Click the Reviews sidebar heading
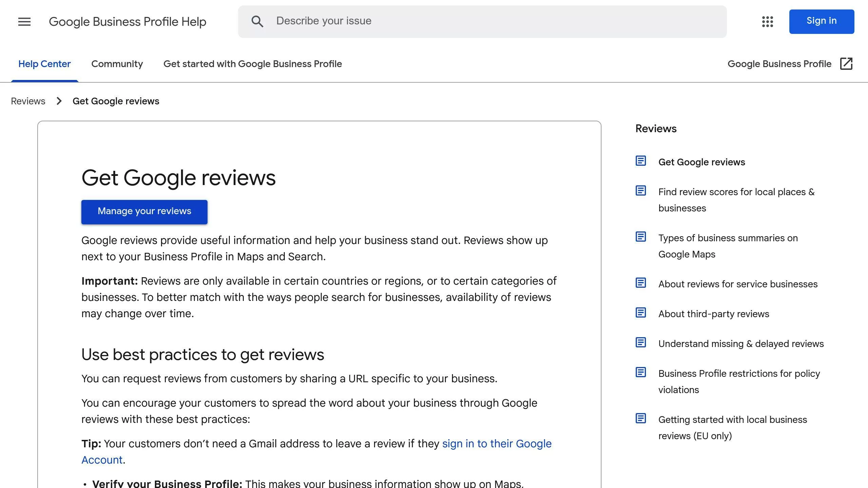The image size is (868, 488). click(656, 128)
